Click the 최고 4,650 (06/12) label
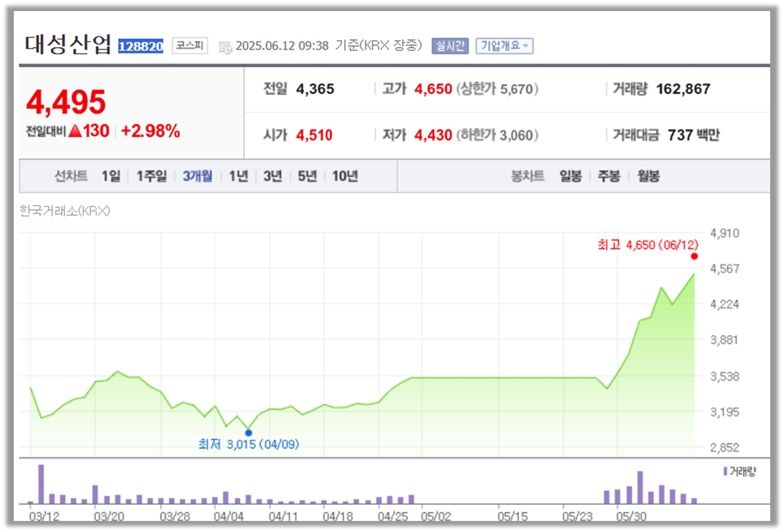784x532 pixels. pos(647,245)
